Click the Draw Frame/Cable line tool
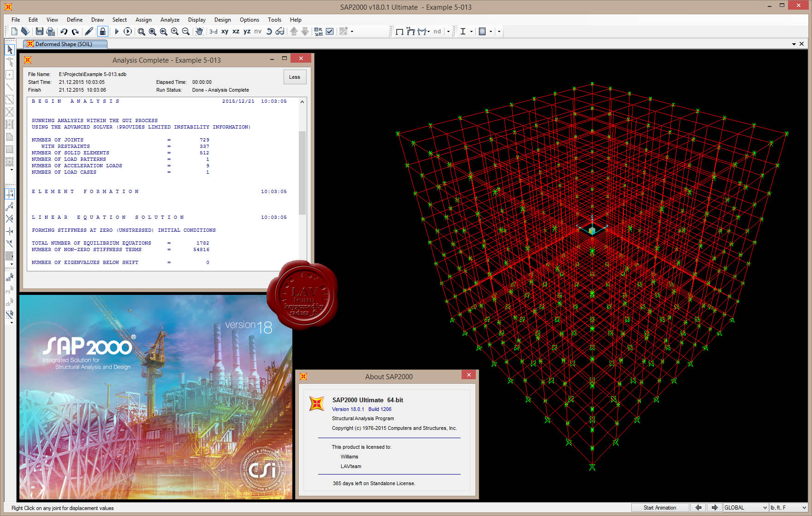The image size is (812, 516). click(10, 87)
